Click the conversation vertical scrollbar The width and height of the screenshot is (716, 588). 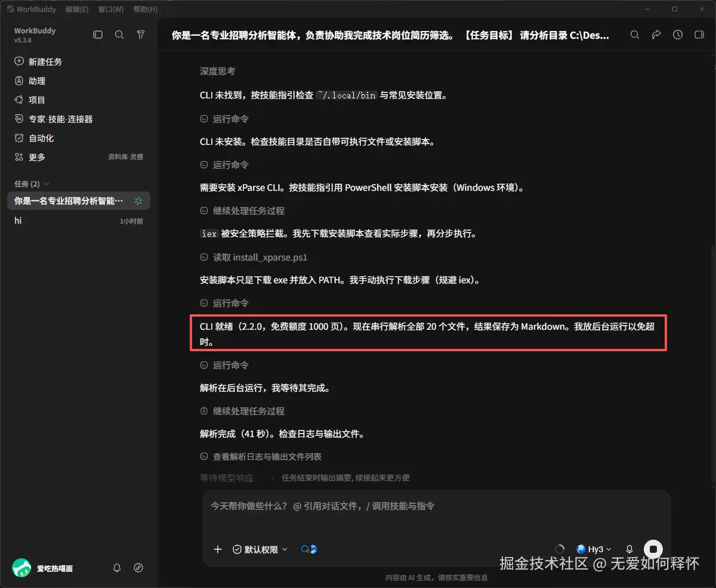point(712,365)
